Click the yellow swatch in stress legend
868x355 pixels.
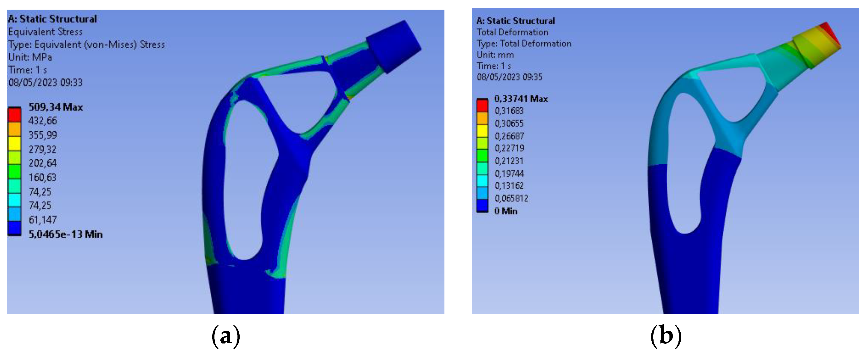pos(15,143)
